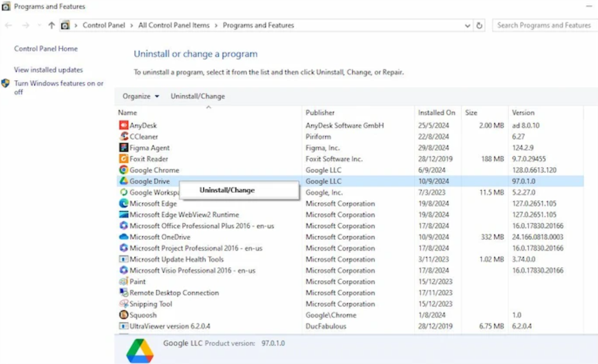598x364 pixels.
Task: Select the Snipping Tool icon
Action: tap(124, 304)
